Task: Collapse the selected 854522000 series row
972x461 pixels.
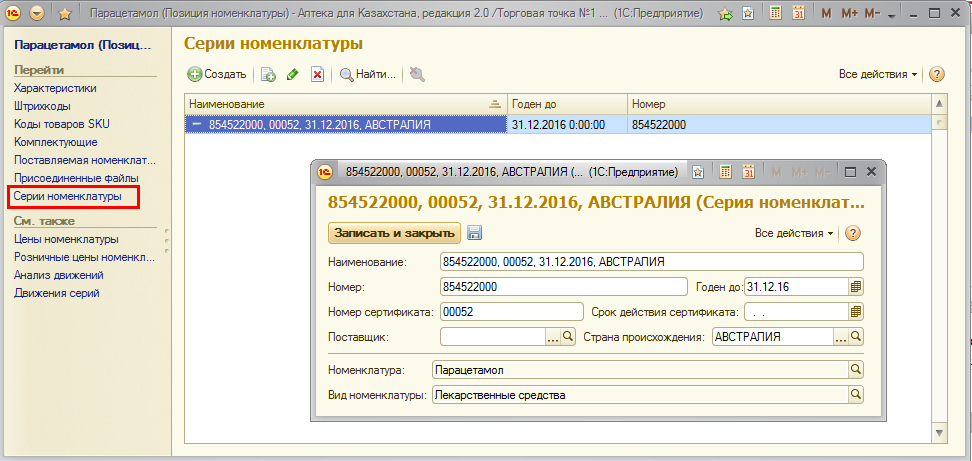Action: [x=197, y=125]
